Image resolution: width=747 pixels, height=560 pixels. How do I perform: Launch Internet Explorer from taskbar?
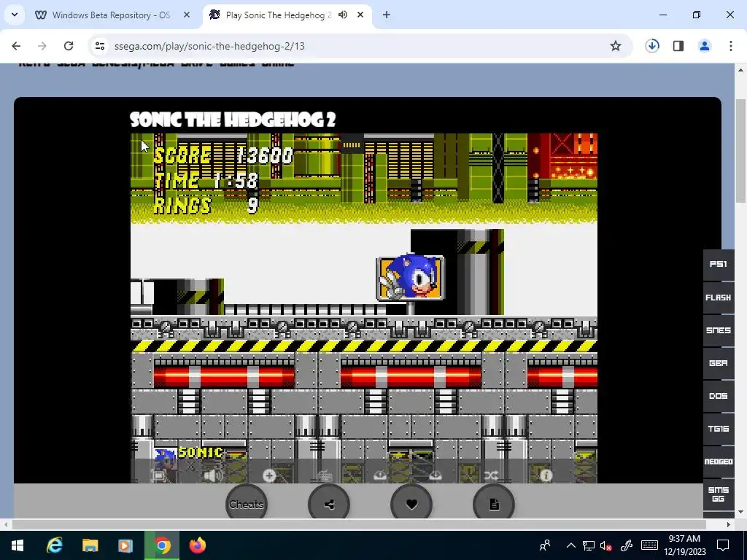point(54,545)
